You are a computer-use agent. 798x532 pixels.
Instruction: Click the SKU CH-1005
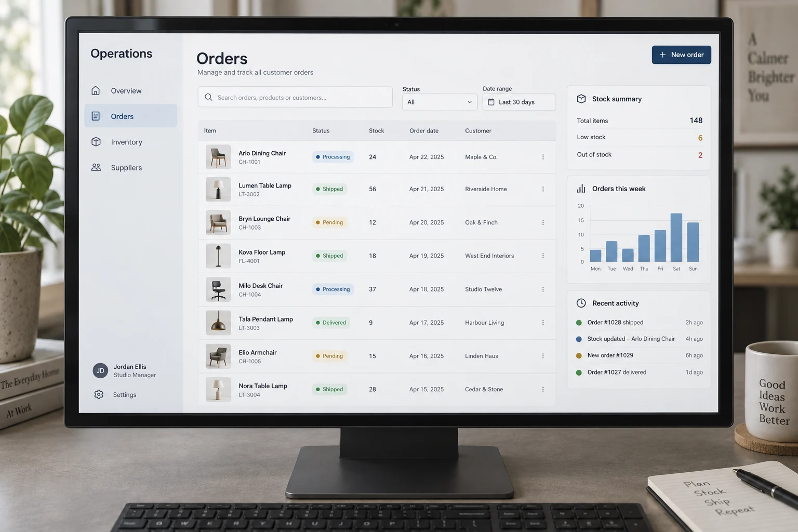(x=249, y=361)
